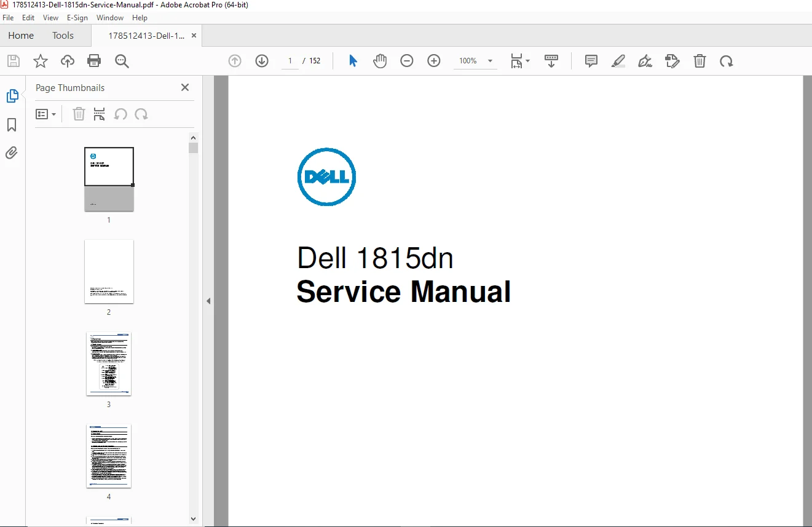Open the Help menu
This screenshot has width=812, height=527.
[140, 18]
